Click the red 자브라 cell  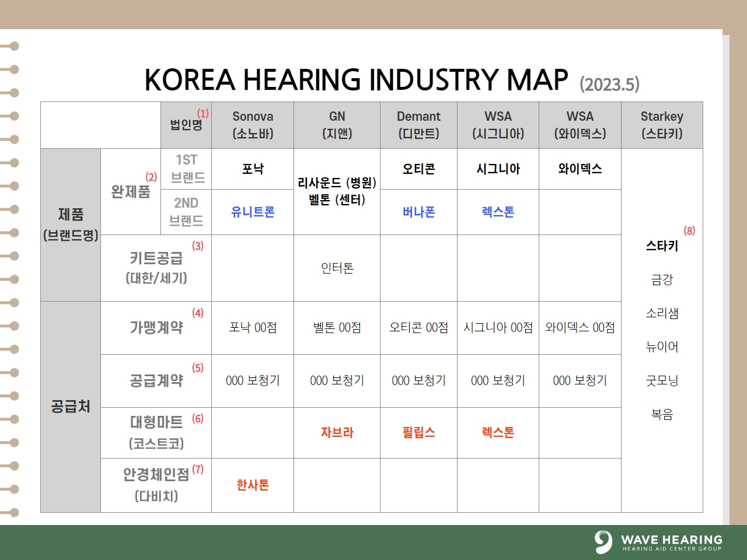tap(337, 433)
